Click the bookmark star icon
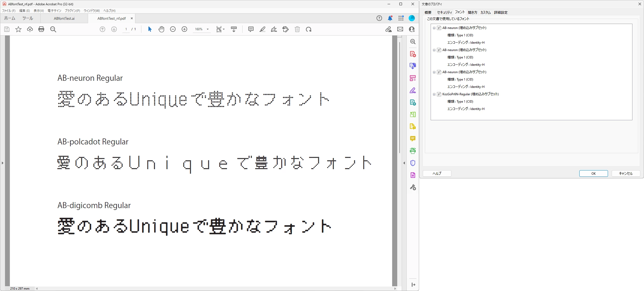The width and height of the screenshot is (644, 291). [x=18, y=29]
